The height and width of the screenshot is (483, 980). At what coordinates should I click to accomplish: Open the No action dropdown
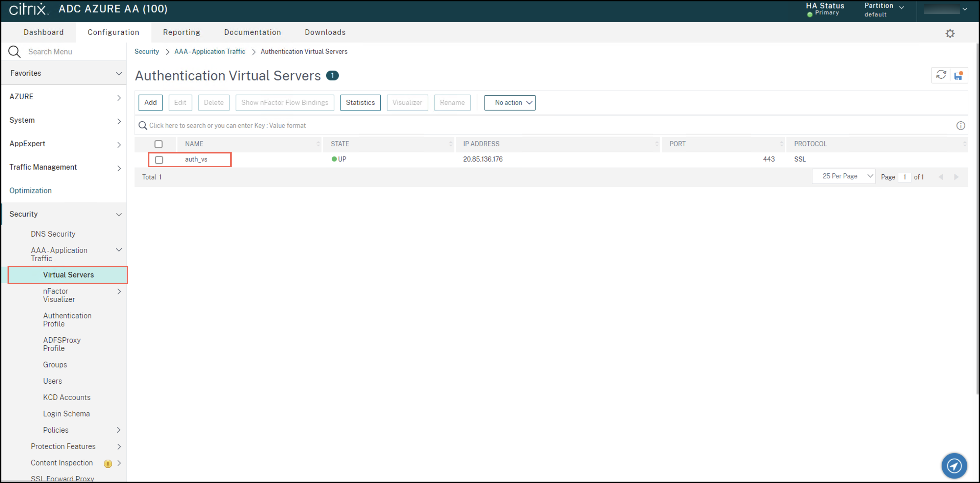click(x=510, y=103)
